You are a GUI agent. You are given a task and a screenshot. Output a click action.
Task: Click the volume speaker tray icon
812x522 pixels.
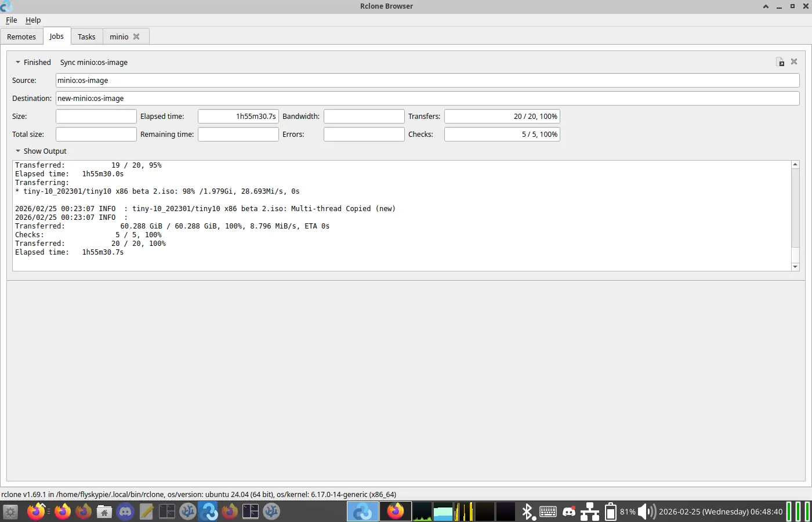(x=646, y=512)
